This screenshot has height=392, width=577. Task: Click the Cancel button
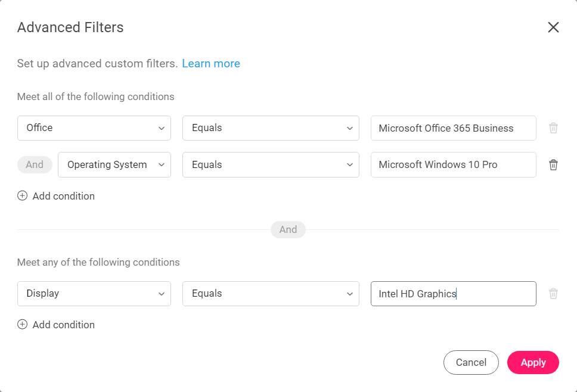[471, 363]
